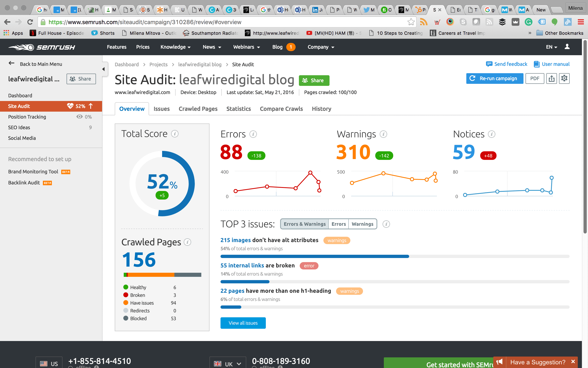Open the Statistics tab
Screen dimensions: 588x368
[x=238, y=109]
